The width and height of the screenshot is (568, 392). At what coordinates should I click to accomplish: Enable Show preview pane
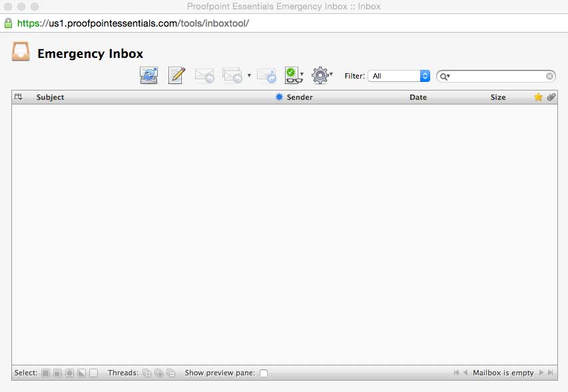[x=264, y=373]
